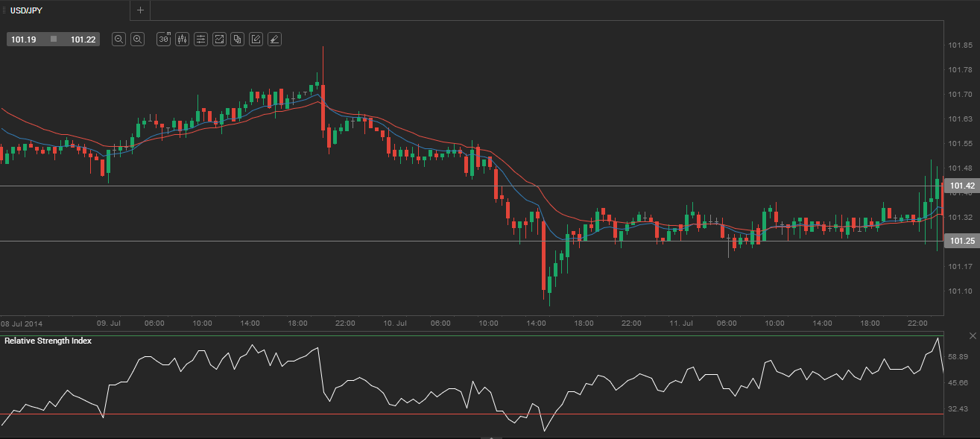Zoom in on the chart
Viewport: 980px width, 439px height.
137,40
